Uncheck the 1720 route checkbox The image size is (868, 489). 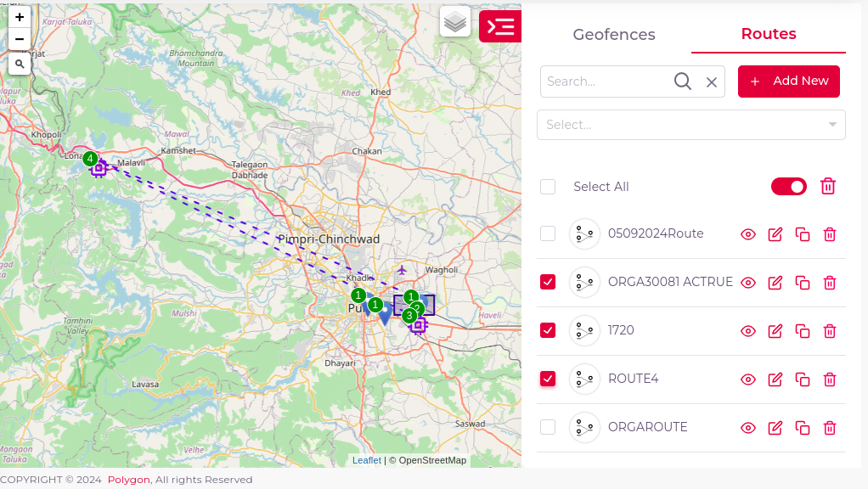[x=548, y=330]
